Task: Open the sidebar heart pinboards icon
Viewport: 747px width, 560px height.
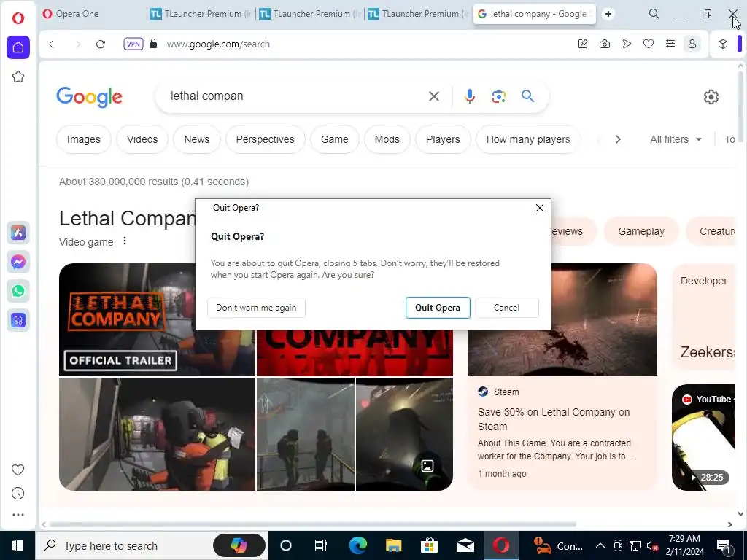Action: pyautogui.click(x=18, y=470)
